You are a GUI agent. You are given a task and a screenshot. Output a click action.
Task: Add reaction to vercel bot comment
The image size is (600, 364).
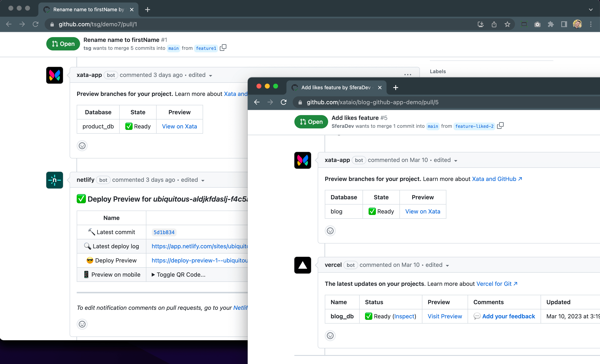point(330,335)
